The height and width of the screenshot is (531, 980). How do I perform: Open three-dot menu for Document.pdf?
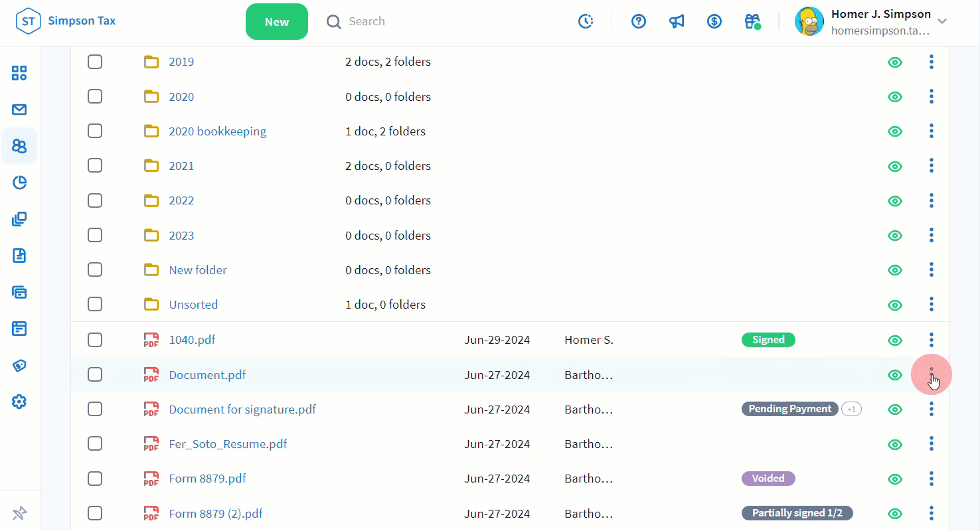[x=932, y=374]
